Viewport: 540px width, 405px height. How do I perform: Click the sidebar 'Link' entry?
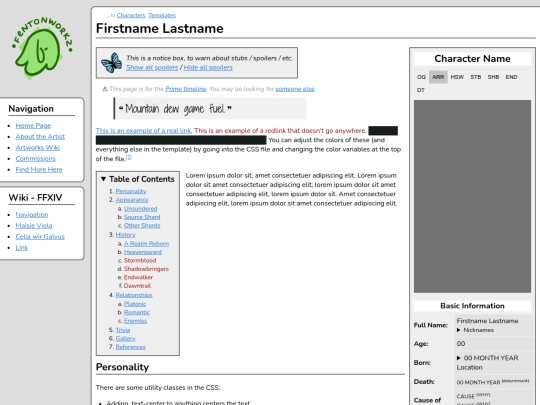pos(22,248)
